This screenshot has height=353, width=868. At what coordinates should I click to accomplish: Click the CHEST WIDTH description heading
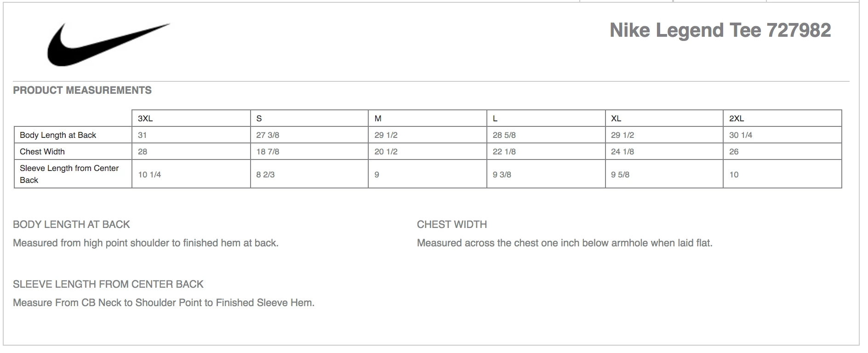click(x=452, y=225)
